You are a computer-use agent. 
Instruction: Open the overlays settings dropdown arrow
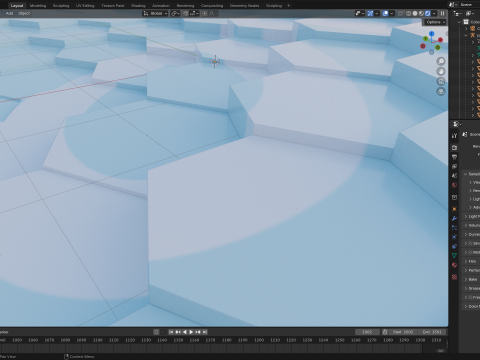(x=392, y=13)
